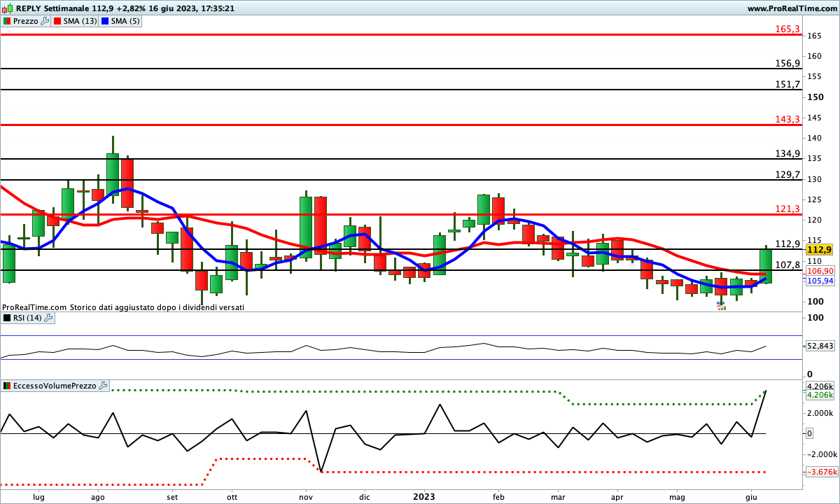The width and height of the screenshot is (840, 504).
Task: Select the Prezzo label in the indicator bar
Action: click(x=26, y=21)
